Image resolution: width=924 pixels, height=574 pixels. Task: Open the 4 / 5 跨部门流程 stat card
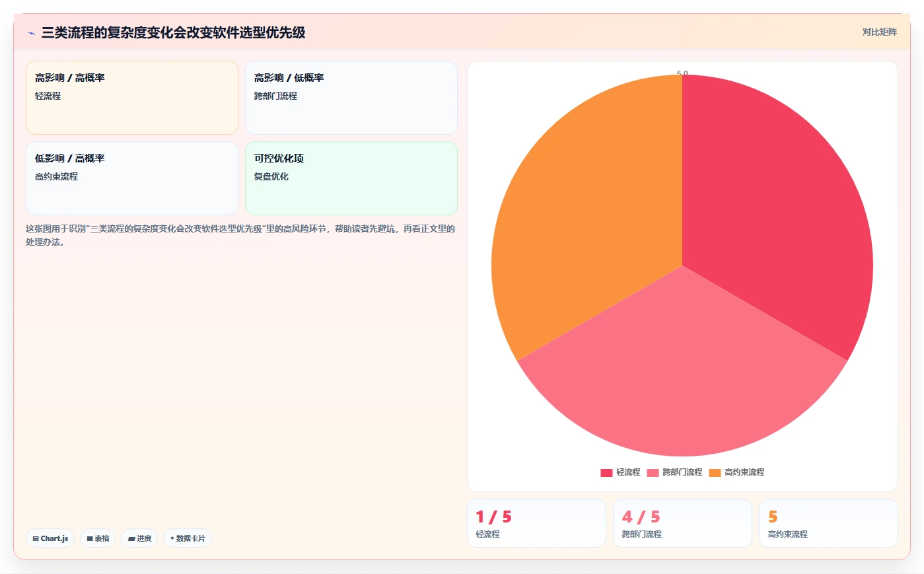(x=682, y=523)
